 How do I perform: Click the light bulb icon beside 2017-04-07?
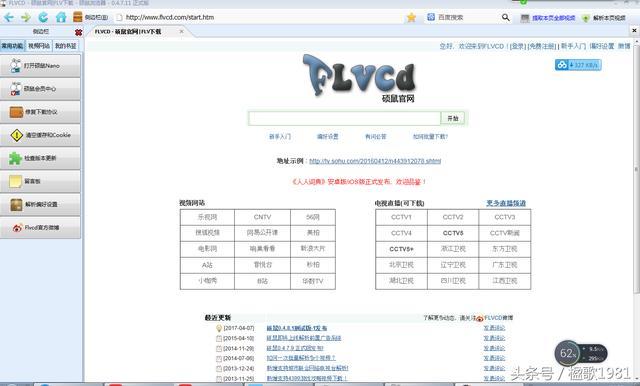click(x=219, y=328)
